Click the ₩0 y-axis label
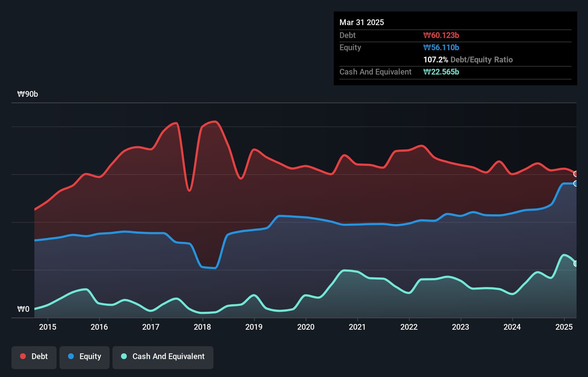Screen dimensions: 588x377 point(23,309)
